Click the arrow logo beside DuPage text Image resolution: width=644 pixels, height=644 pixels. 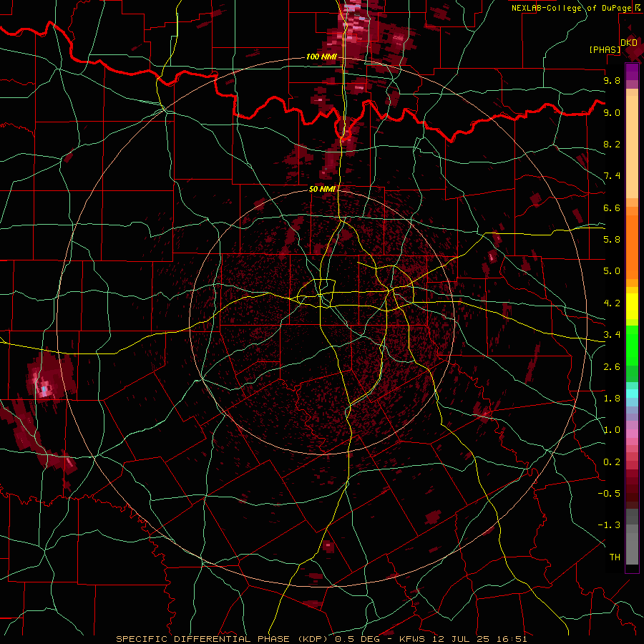(x=638, y=8)
